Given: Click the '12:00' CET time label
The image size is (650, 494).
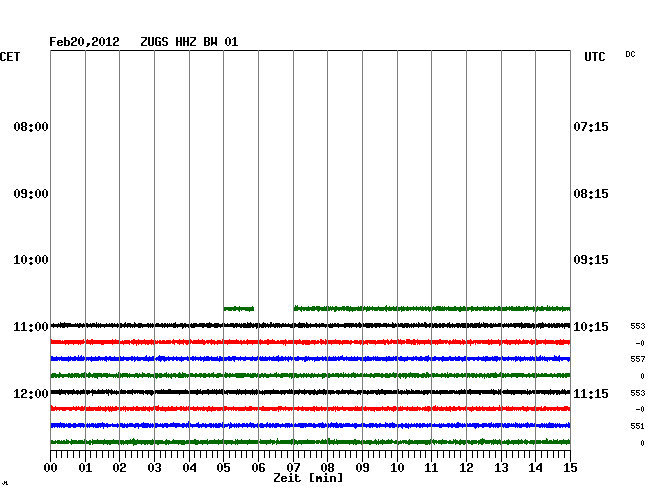Looking at the screenshot, I should tap(31, 393).
